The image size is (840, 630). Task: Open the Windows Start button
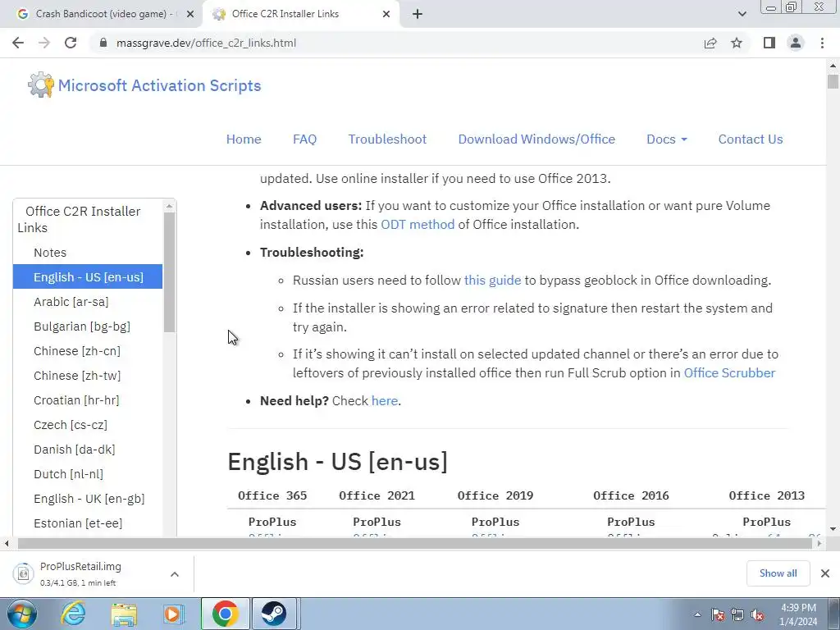[x=21, y=614]
